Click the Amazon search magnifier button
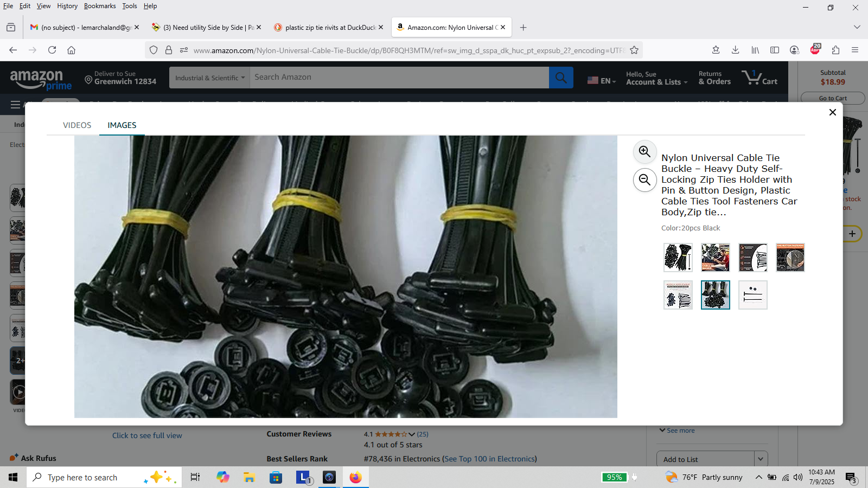868x488 pixels. tap(561, 78)
